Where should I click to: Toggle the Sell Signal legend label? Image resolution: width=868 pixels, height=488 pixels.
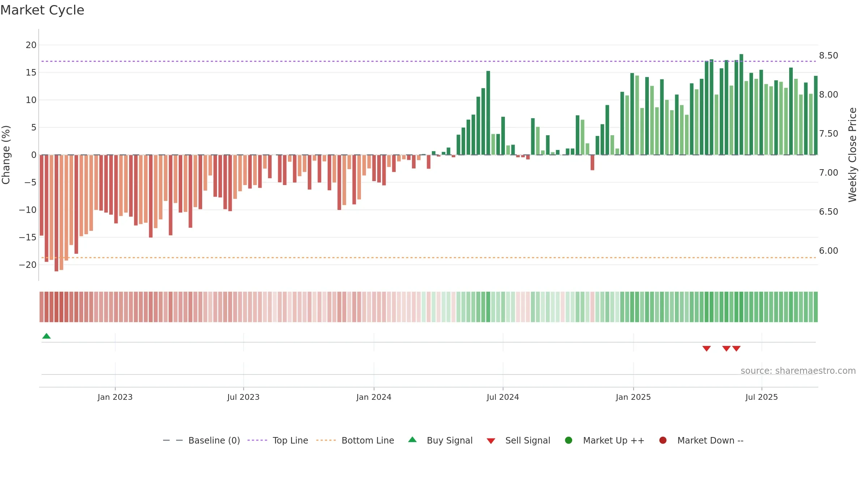click(528, 440)
